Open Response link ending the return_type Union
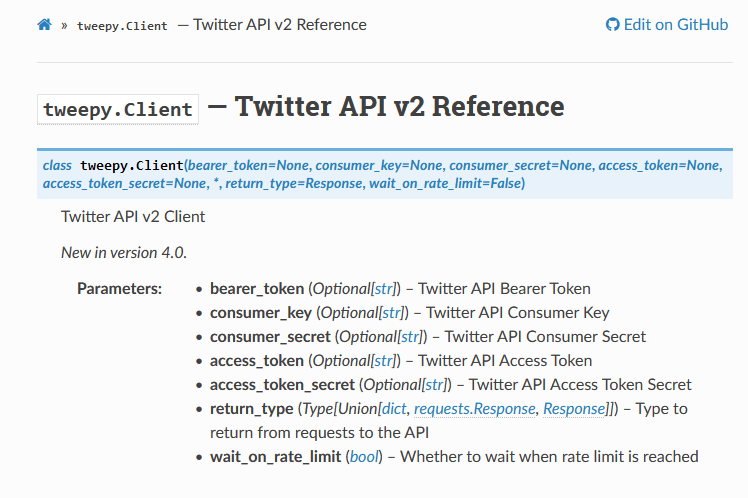Screen dimensions: 748x498 (574, 409)
